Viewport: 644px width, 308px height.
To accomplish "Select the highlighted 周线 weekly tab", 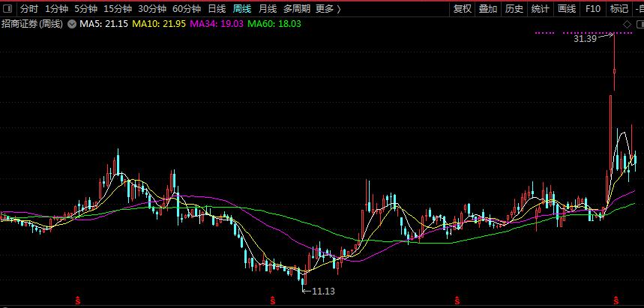I will pyautogui.click(x=242, y=9).
